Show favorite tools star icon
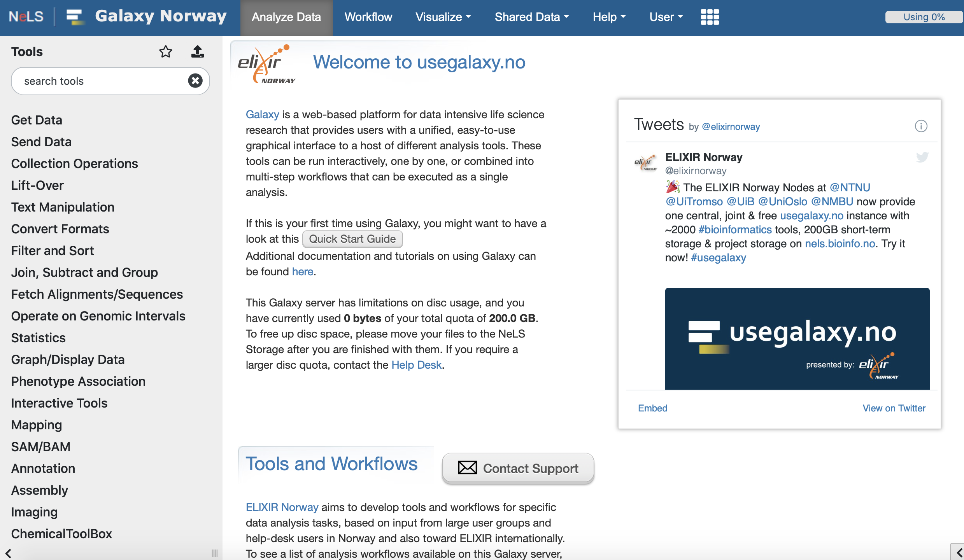964x560 pixels. [x=166, y=52]
